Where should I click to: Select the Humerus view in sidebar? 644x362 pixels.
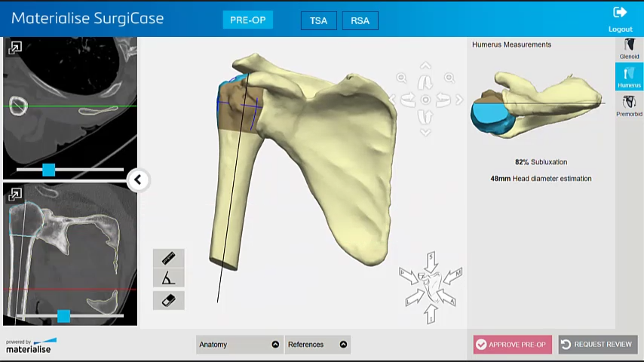[x=629, y=77]
